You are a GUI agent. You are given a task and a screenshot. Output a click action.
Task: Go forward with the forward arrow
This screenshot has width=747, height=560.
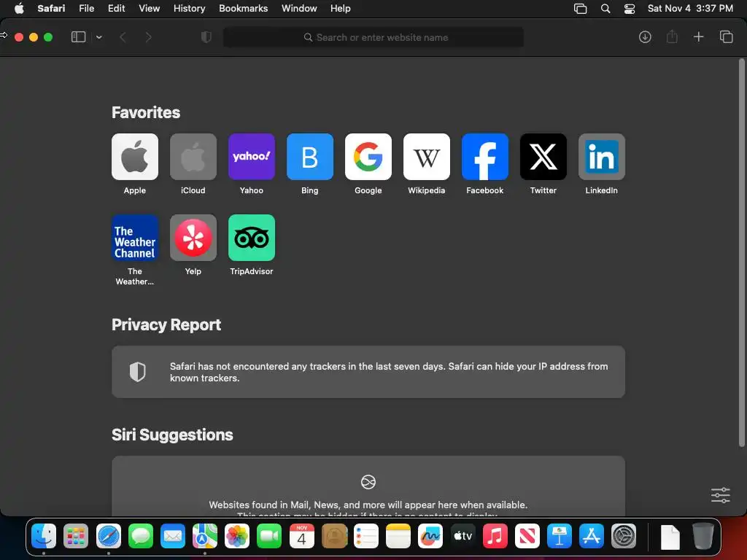point(149,37)
